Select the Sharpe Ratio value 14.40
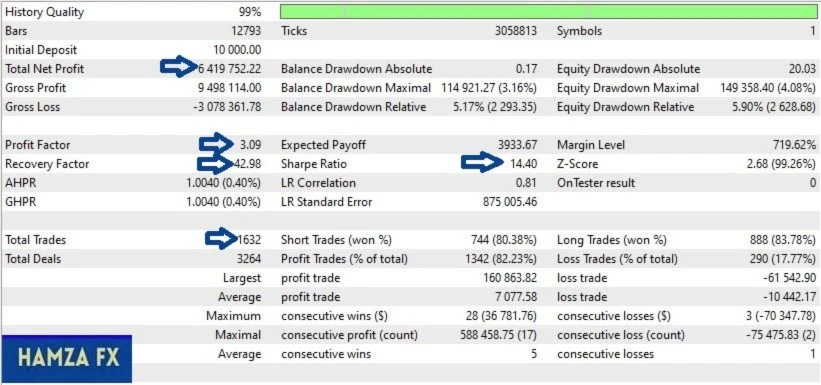 (523, 164)
